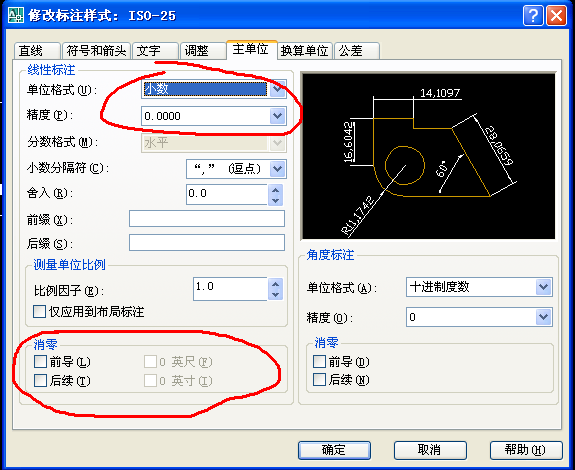Viewport: 575px width, 470px height.
Task: Close the 修改标注样式 dialog
Action: click(556, 15)
